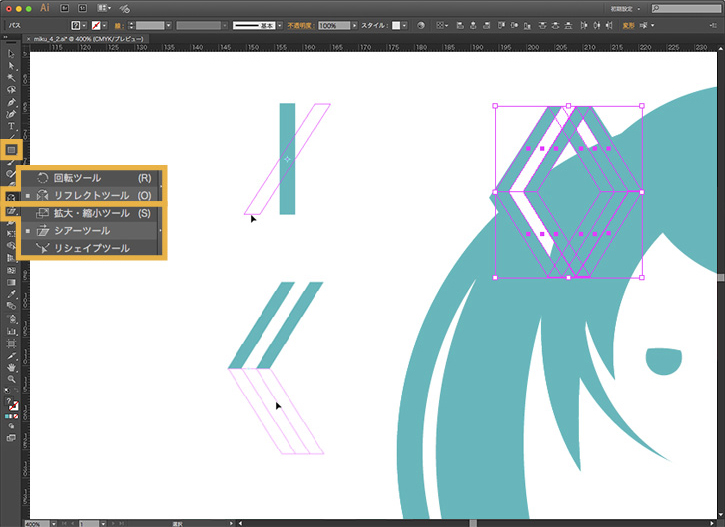Click the horizontal scrollbar thumb
The height and width of the screenshot is (527, 725).
473,523
